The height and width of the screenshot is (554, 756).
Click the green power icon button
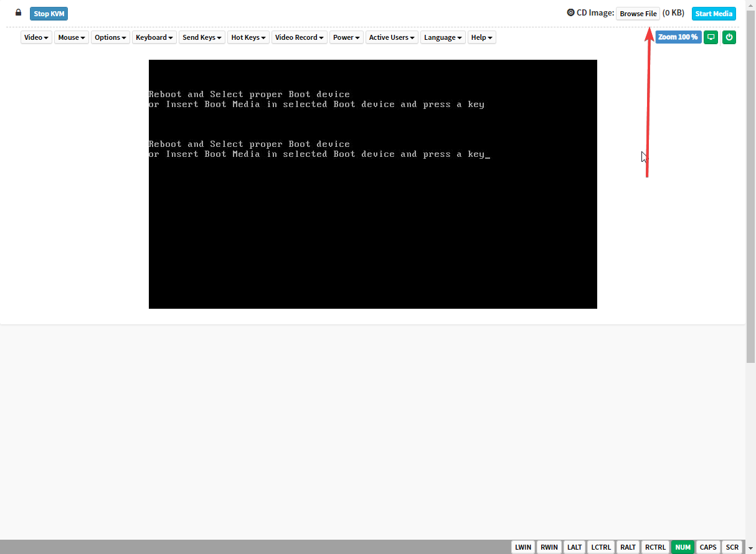point(729,37)
